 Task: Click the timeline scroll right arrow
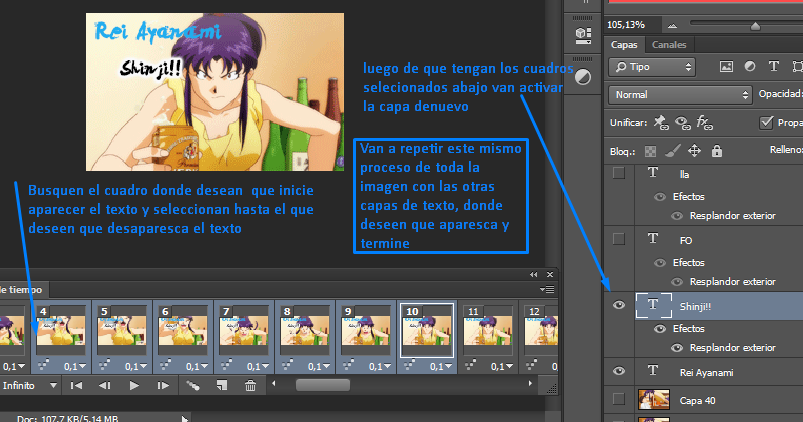pyautogui.click(x=530, y=383)
